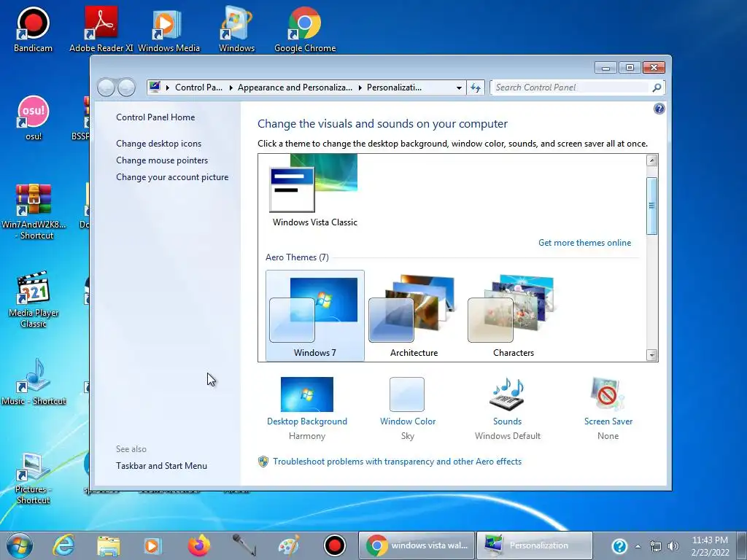Viewport: 747px width, 560px height.
Task: Open Google Chrome desktop shortcut
Action: point(305,29)
